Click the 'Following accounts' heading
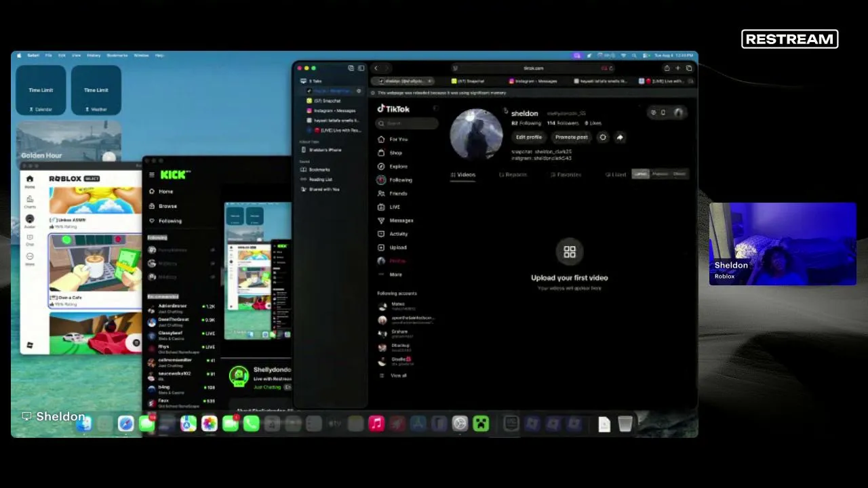 coord(397,293)
